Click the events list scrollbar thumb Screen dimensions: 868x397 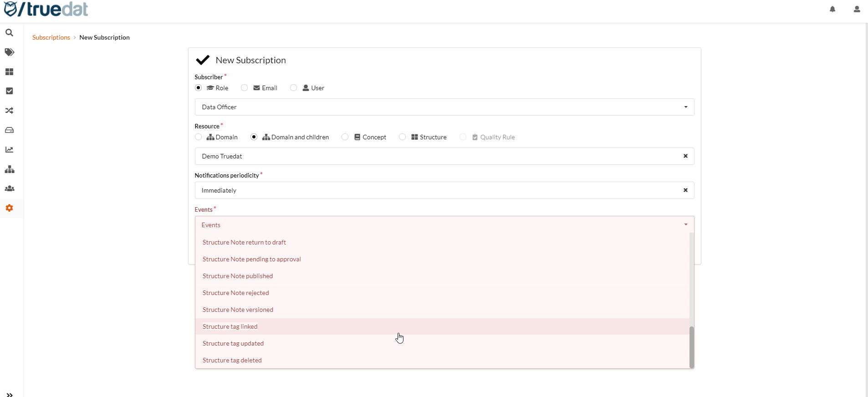point(691,346)
